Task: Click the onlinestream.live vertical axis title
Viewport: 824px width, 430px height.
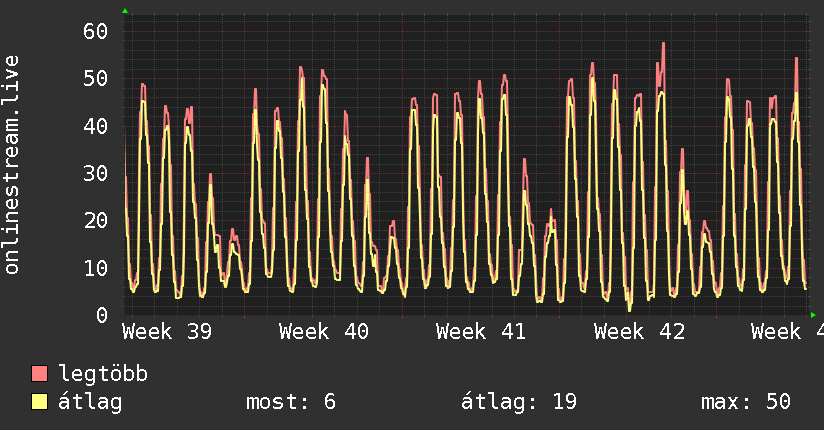Action: click(x=11, y=165)
